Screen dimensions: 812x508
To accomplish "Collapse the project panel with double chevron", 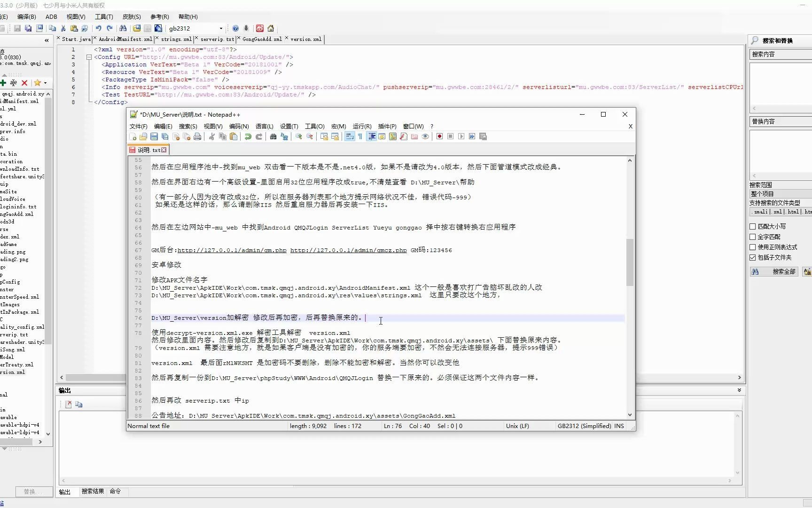I will (x=47, y=40).
